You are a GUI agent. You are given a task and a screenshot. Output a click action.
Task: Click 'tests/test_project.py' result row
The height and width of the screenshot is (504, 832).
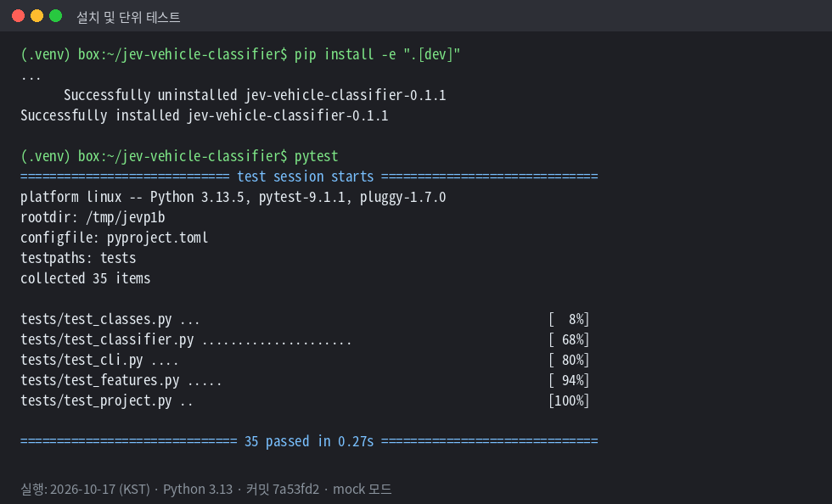pyautogui.click(x=305, y=400)
